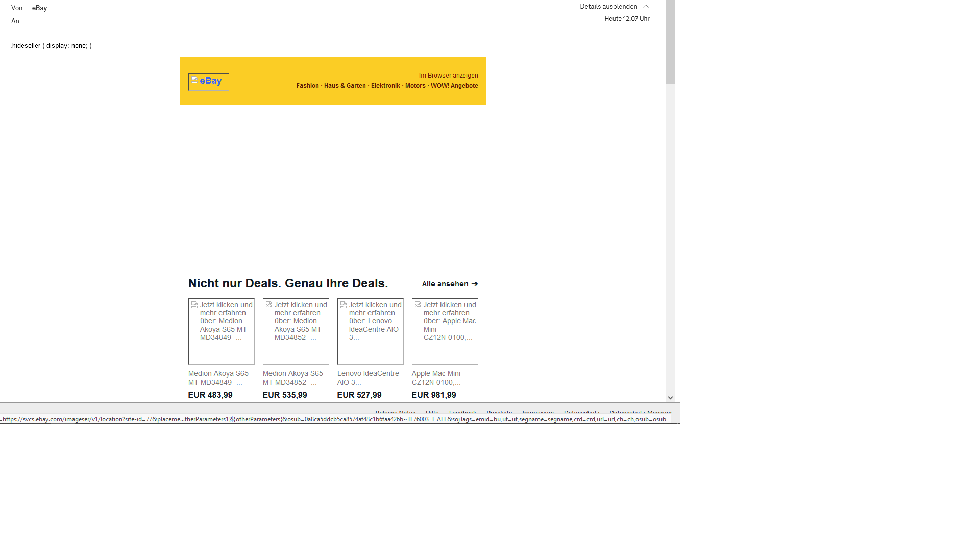Click the broken image icon in Apple Mac Mini thumbnail
The image size is (980, 551).
click(418, 305)
